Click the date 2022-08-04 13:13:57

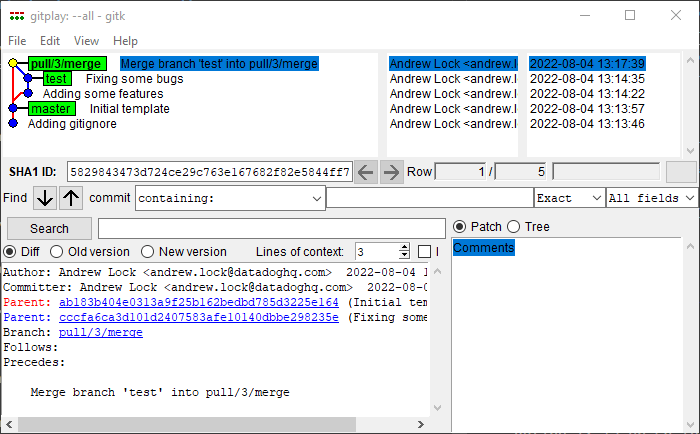(x=587, y=109)
